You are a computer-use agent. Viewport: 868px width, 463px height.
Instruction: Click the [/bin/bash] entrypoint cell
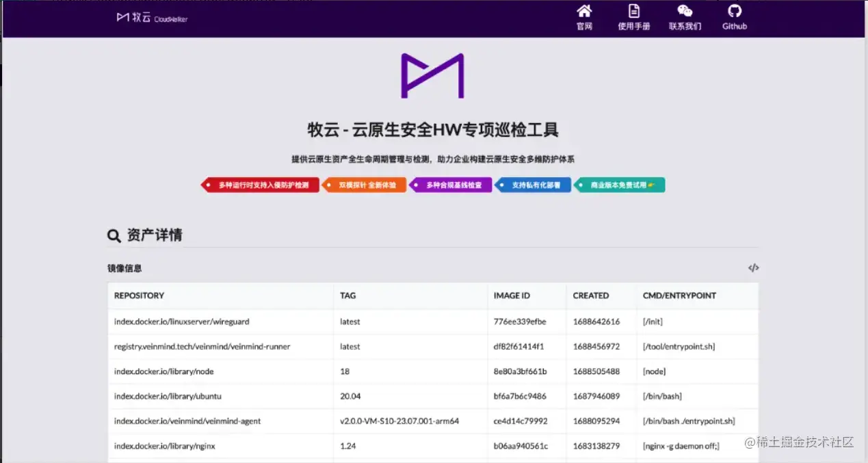coord(697,396)
